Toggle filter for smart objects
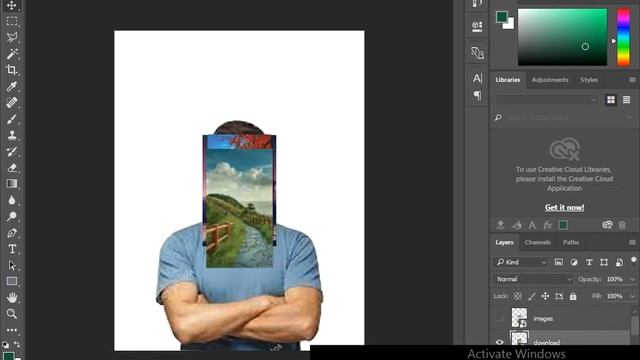The image size is (640, 360). pyautogui.click(x=619, y=262)
